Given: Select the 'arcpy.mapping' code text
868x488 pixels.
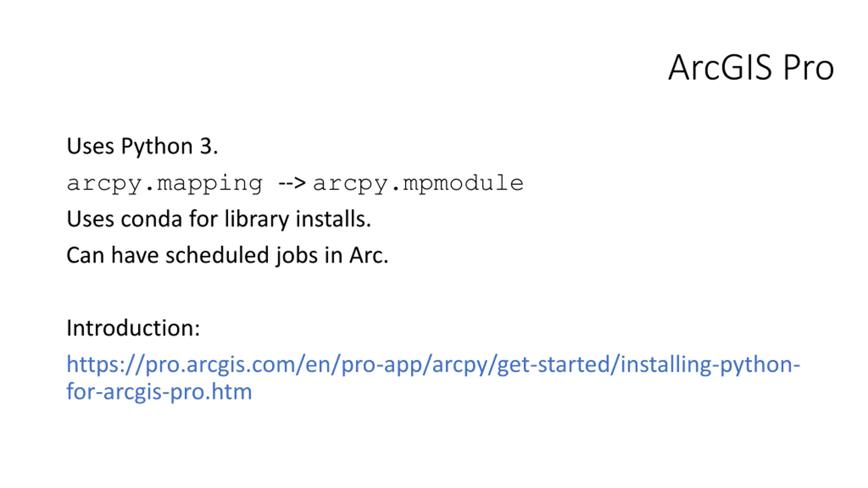Looking at the screenshot, I should (x=164, y=183).
